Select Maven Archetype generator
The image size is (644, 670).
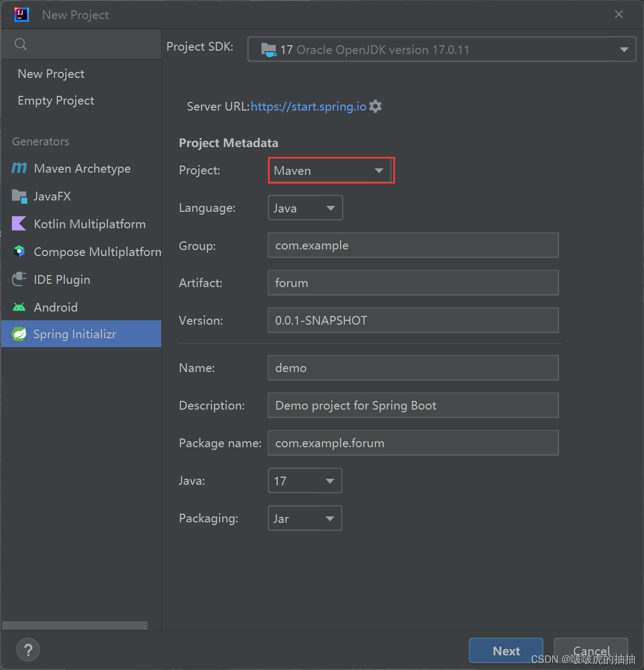[81, 168]
